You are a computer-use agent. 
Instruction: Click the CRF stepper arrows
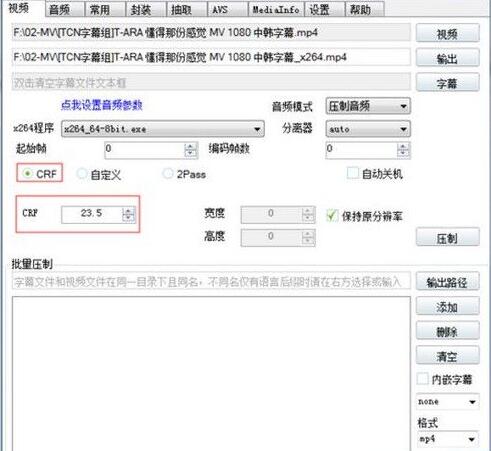point(128,214)
